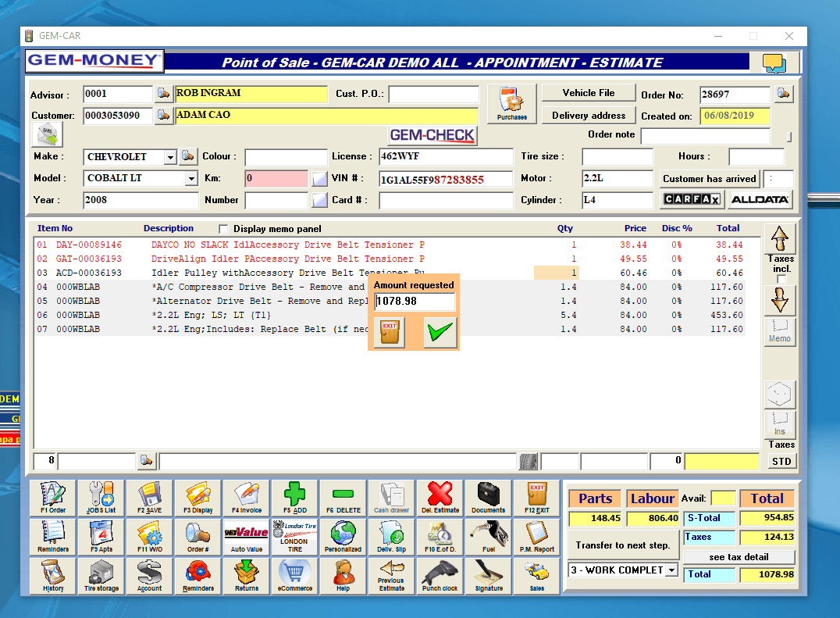Open the CARFAX button
This screenshot has height=618, width=840.
coord(692,199)
